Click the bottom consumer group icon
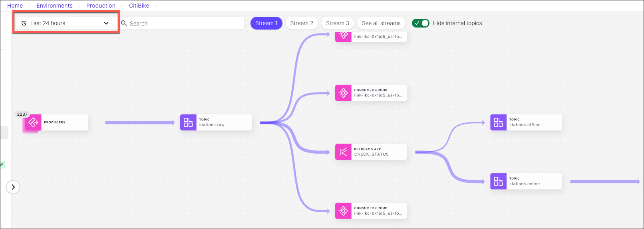Image resolution: width=644 pixels, height=229 pixels. point(343,211)
